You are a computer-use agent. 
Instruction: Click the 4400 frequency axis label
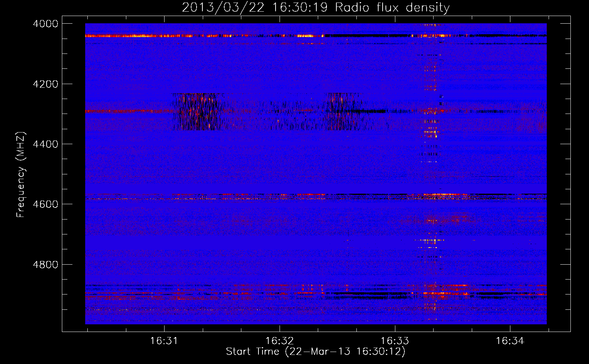click(x=46, y=144)
